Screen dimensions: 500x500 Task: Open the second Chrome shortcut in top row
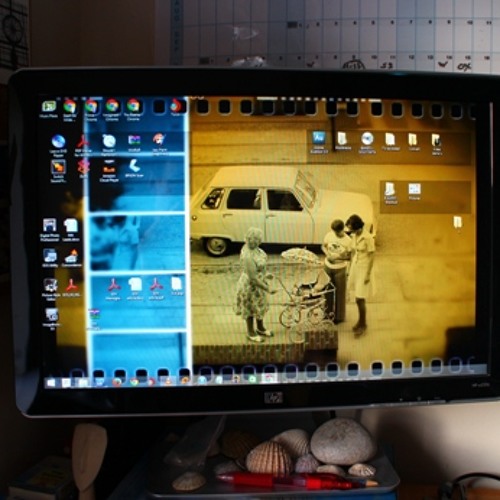(91, 106)
